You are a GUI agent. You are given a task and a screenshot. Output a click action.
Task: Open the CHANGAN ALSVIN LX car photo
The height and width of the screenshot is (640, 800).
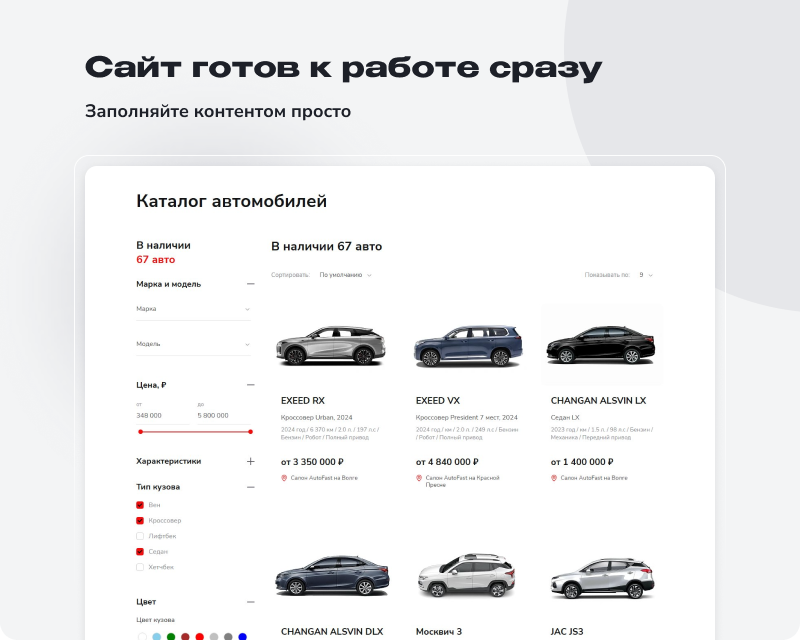(602, 346)
